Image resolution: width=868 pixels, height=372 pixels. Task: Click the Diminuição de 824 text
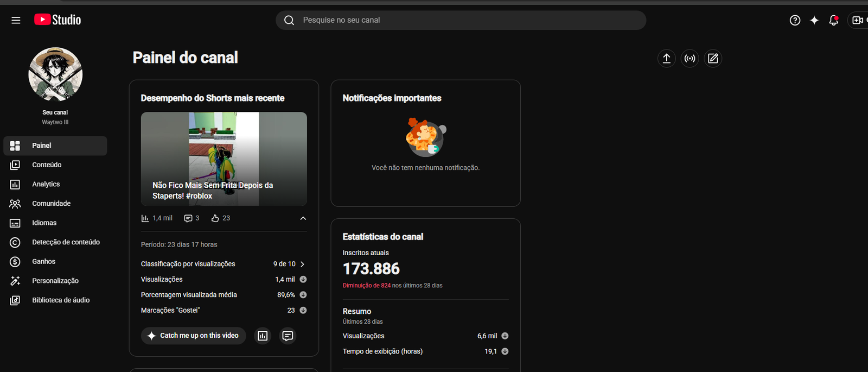click(367, 286)
